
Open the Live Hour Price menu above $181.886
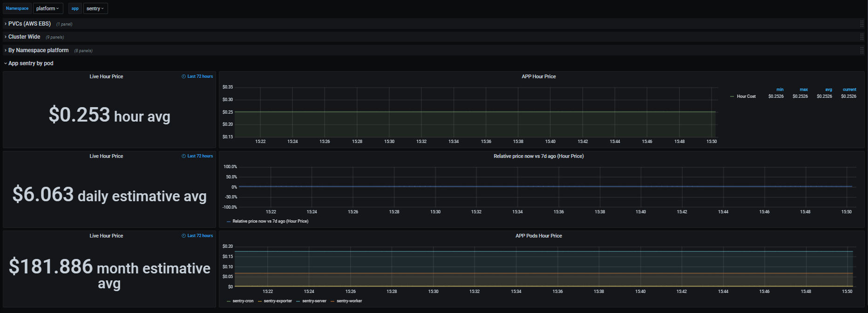106,236
